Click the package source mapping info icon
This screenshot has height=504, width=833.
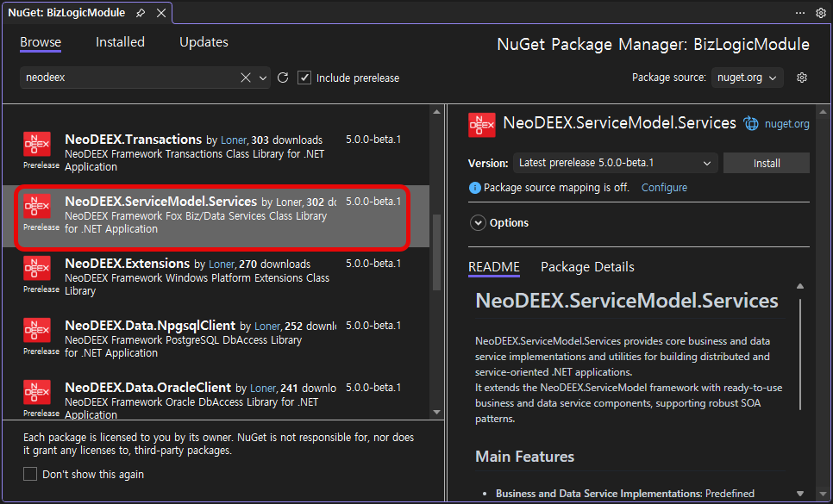(474, 188)
